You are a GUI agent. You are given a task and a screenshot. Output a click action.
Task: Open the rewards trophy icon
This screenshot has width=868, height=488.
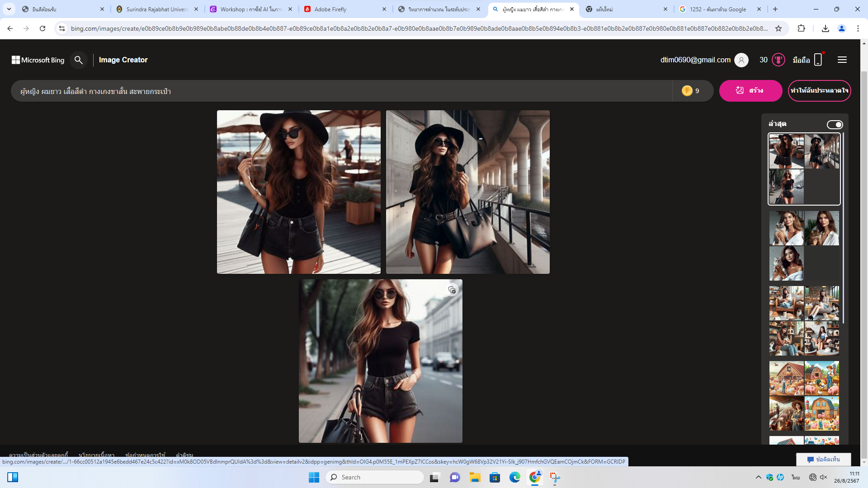tap(778, 60)
